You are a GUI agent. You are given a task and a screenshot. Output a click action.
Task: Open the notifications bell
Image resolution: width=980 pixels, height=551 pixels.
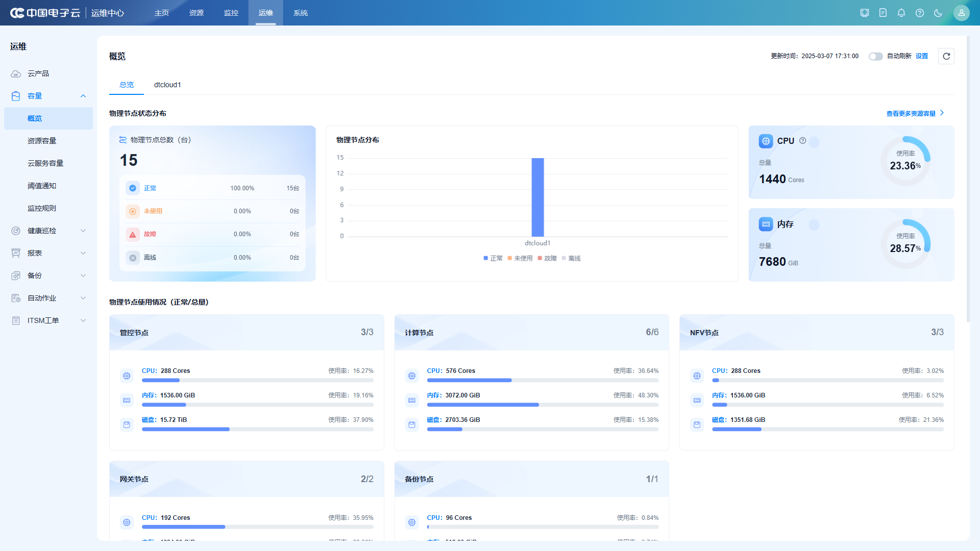[x=901, y=13]
